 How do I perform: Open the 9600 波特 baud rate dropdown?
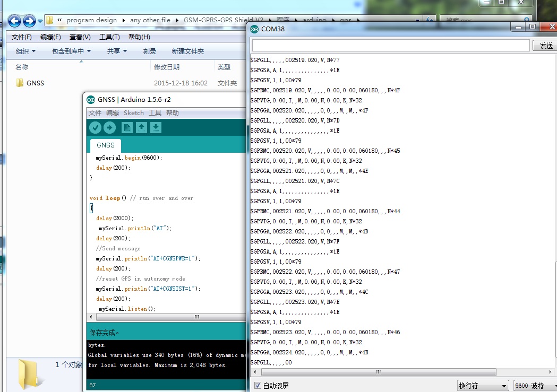point(535,386)
